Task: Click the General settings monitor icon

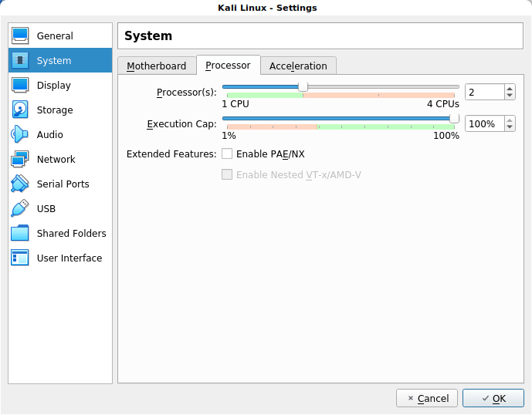Action: [x=20, y=35]
